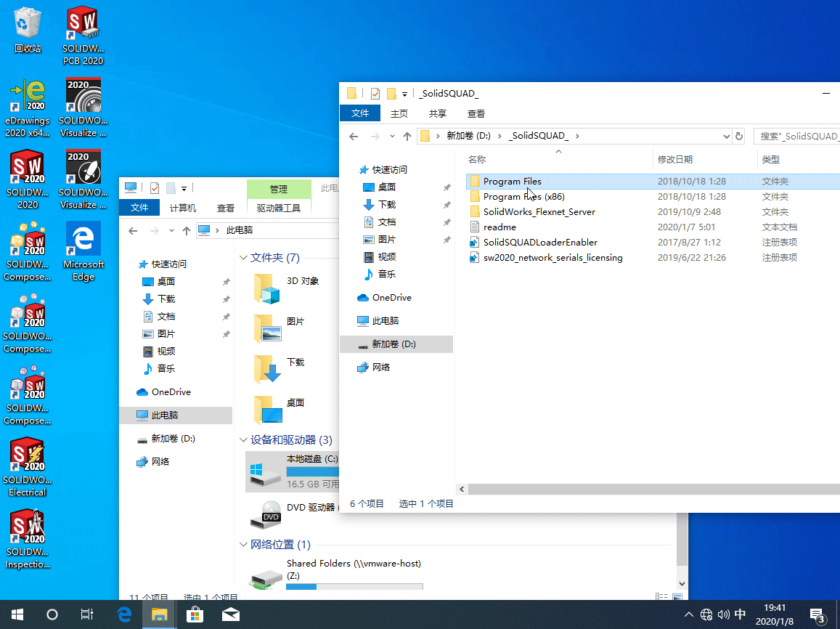Image resolution: width=840 pixels, height=629 pixels.
Task: Open recent locations dropdown in 此电脑 window
Action: click(171, 230)
